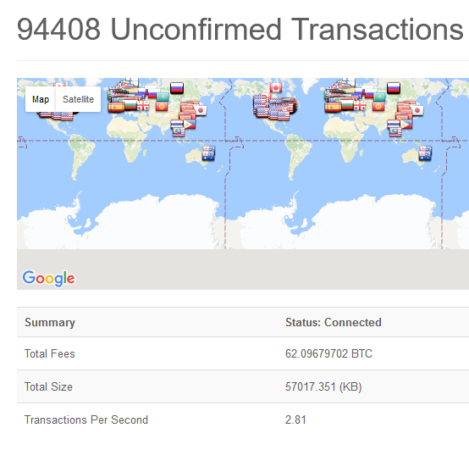Screen dimensions: 469x450
Task: Click the isolated Russia flag on left map copy
Action: tap(177, 88)
